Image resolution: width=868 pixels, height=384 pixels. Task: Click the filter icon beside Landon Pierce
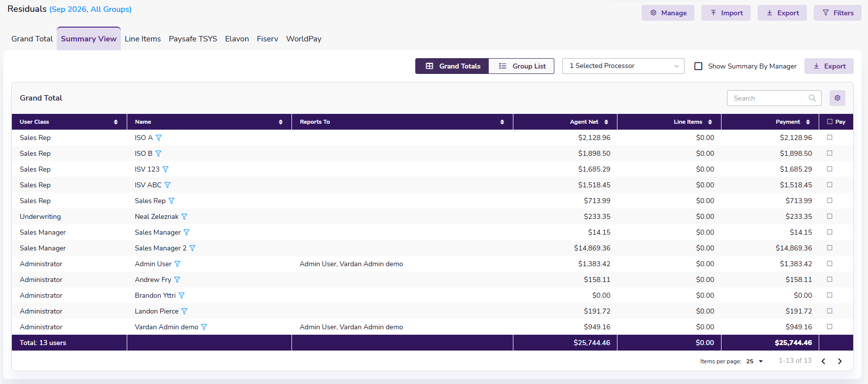(184, 311)
